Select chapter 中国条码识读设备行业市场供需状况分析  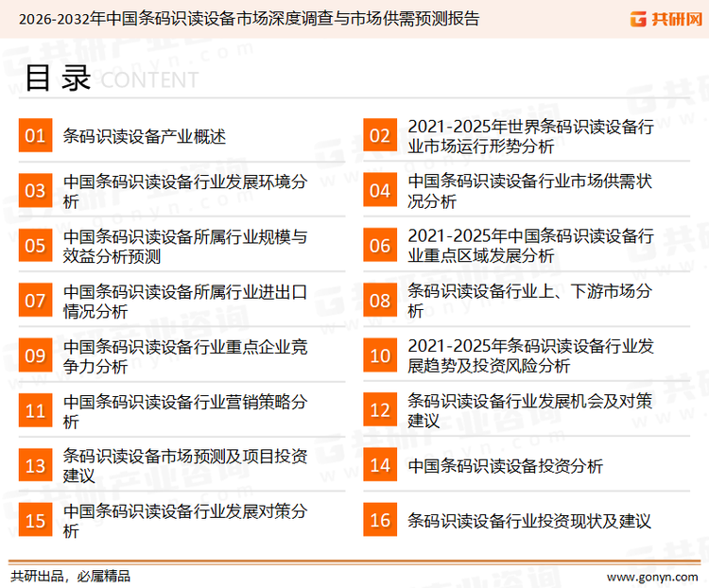(530, 191)
